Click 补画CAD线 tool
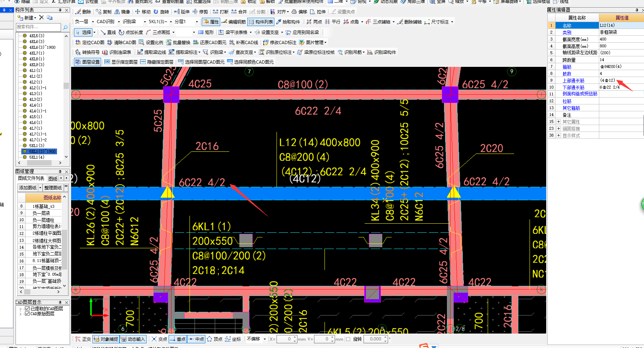 [x=244, y=42]
